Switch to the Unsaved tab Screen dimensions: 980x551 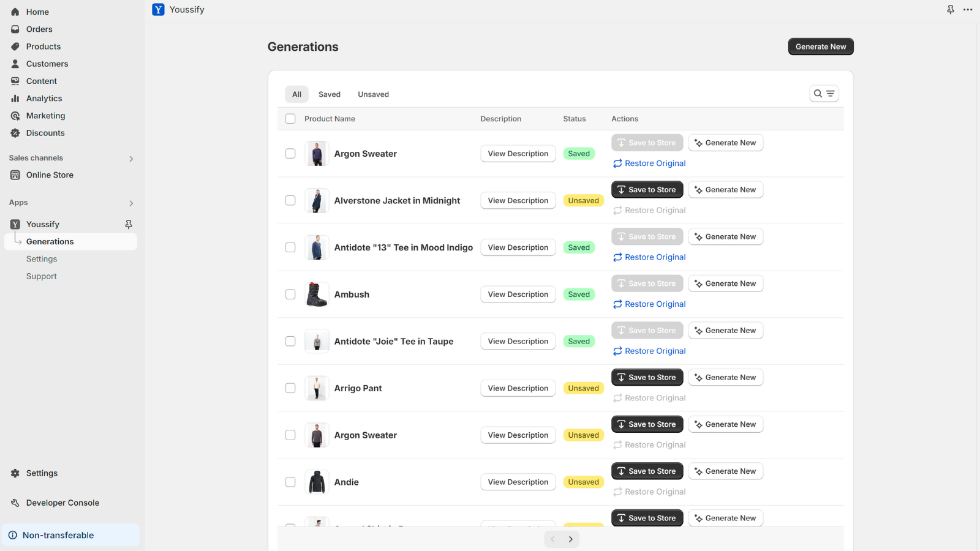click(373, 94)
